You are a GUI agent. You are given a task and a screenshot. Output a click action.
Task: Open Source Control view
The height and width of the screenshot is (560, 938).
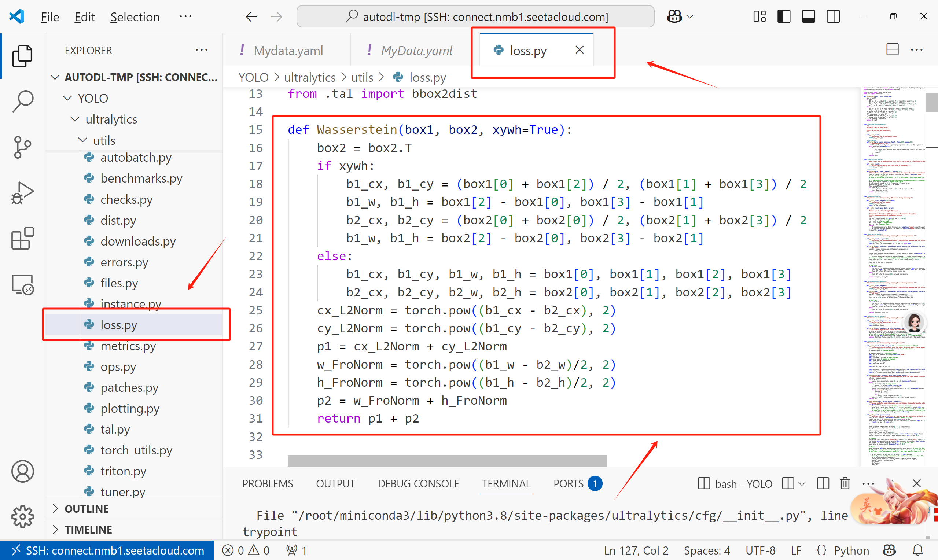[x=23, y=147]
